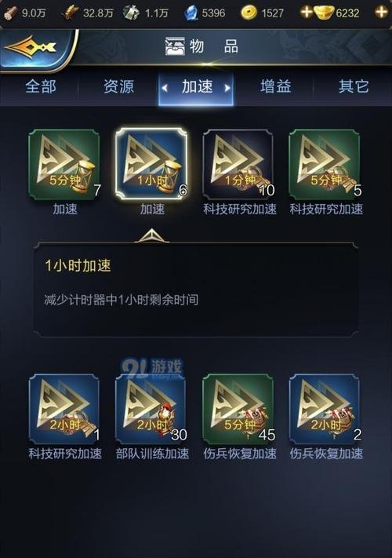Choose the 1分钟 科技研究加速 item
Viewport: 392px width, 558px height.
click(x=238, y=165)
